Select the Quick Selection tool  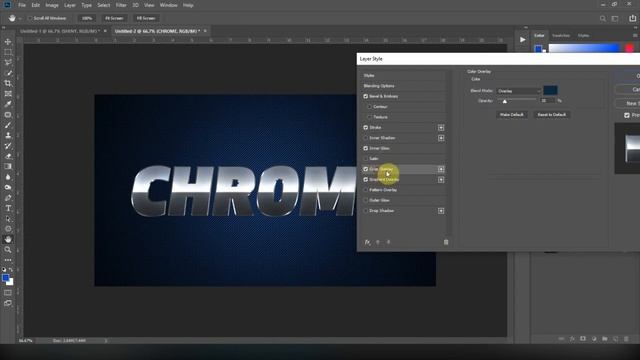(x=8, y=73)
